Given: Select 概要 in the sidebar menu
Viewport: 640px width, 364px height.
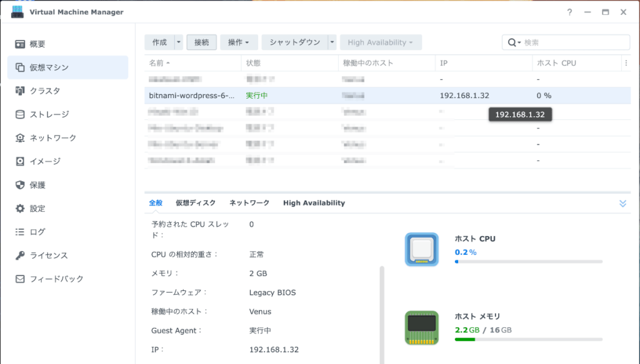Looking at the screenshot, I should pyautogui.click(x=67, y=44).
